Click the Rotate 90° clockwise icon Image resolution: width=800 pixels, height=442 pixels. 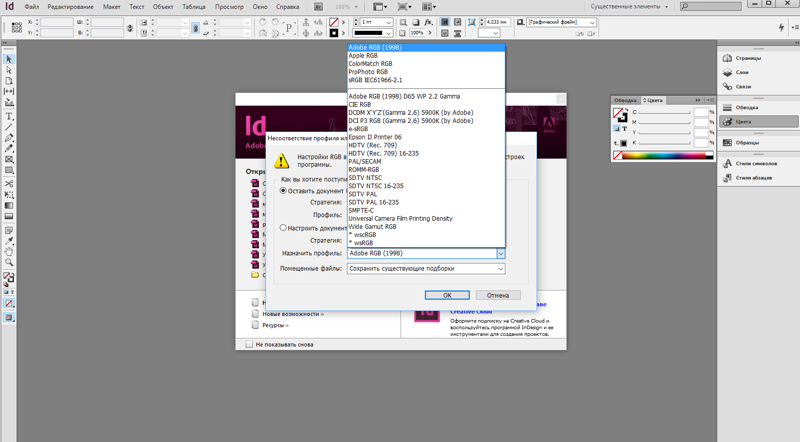[262, 22]
